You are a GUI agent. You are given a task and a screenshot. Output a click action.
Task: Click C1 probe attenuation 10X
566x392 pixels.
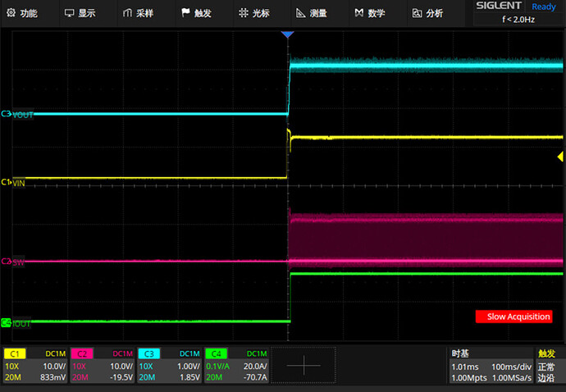11,366
